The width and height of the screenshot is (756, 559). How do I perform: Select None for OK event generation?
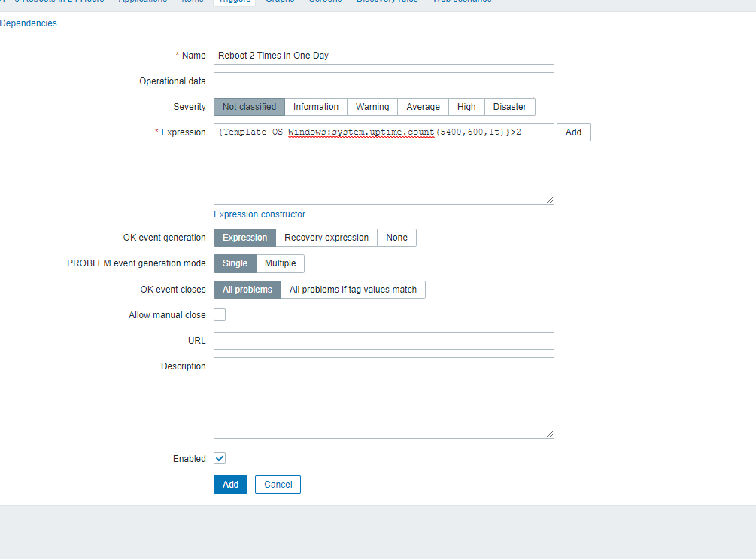click(396, 238)
